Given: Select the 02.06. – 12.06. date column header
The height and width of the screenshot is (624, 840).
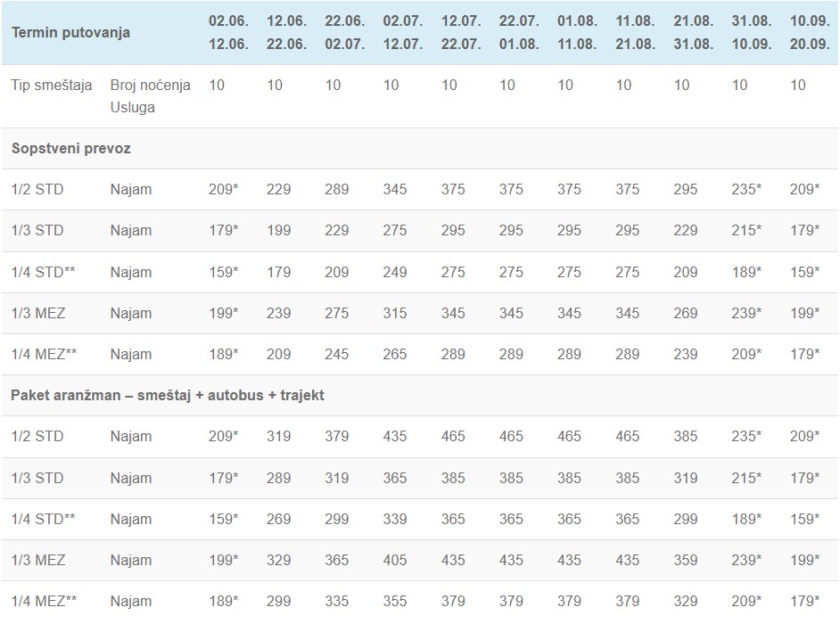Looking at the screenshot, I should pos(228,32).
